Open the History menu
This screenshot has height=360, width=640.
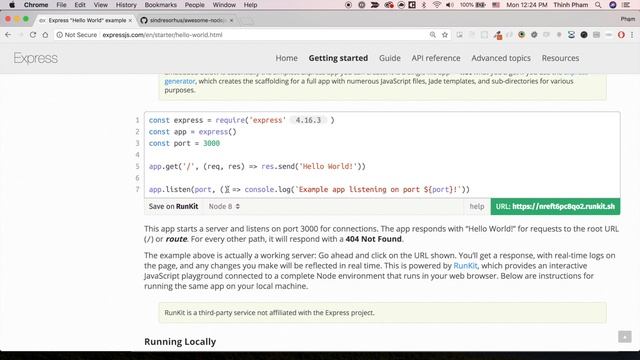126,5
